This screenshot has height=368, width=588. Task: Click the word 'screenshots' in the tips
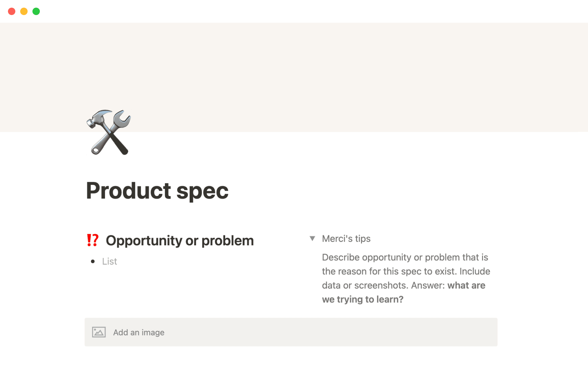381,286
